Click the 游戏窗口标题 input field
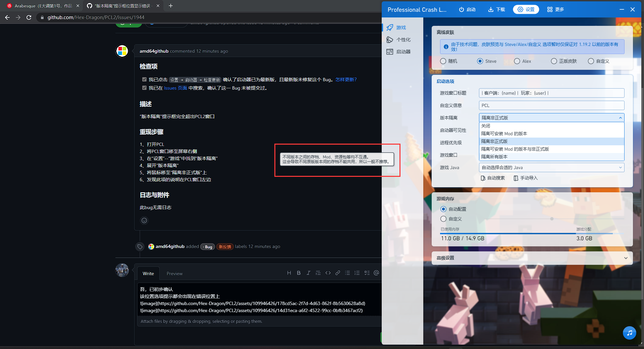644x349 pixels. (551, 93)
